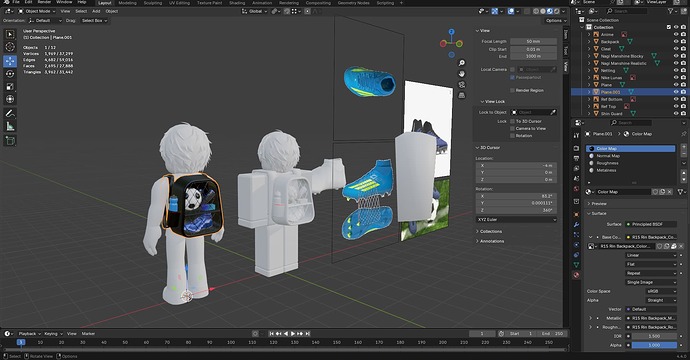
Task: Hide the Anime object in viewport
Action: 676,34
